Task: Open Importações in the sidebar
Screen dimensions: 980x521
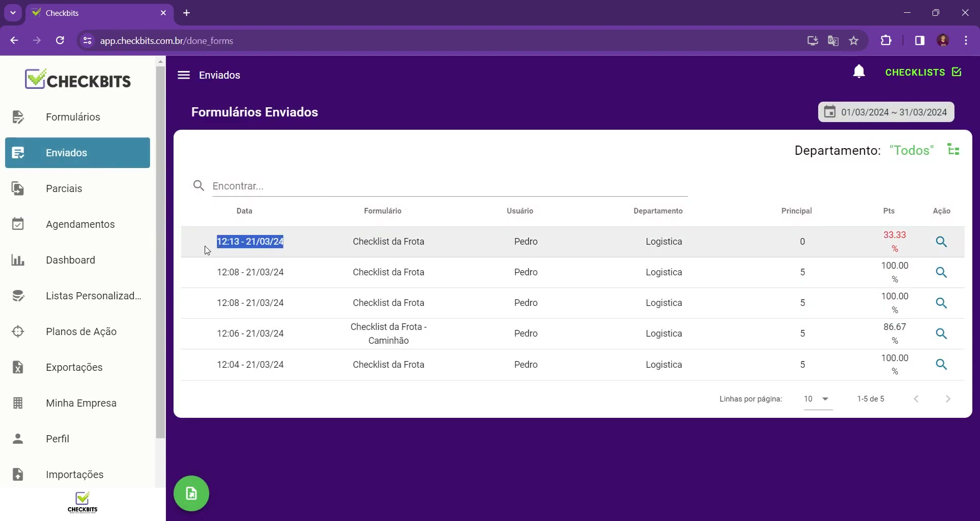Action: (x=78, y=475)
